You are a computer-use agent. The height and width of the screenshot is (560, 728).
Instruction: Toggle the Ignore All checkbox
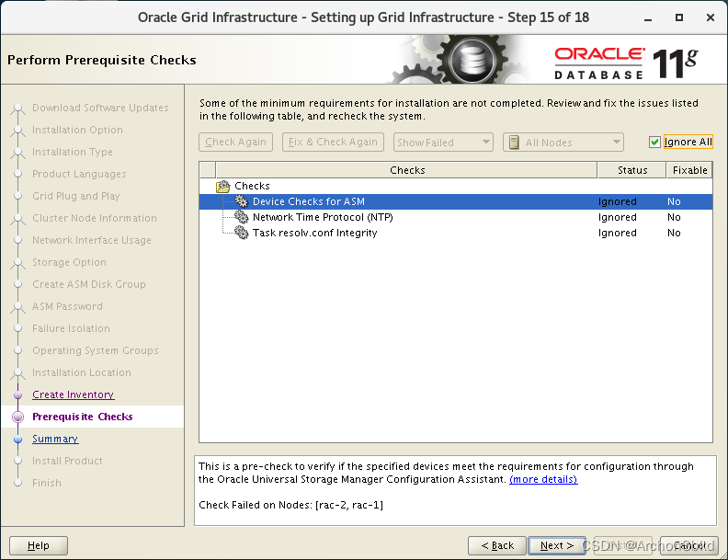pos(654,143)
